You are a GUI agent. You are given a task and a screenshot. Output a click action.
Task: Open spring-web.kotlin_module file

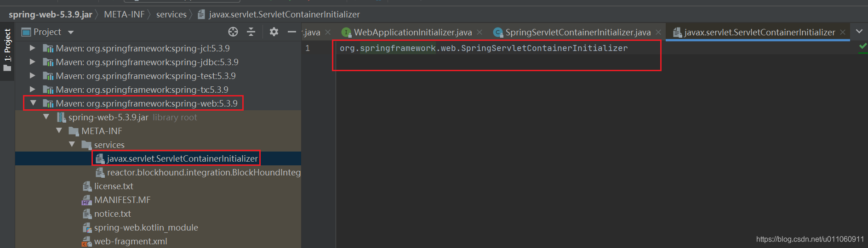point(158,227)
